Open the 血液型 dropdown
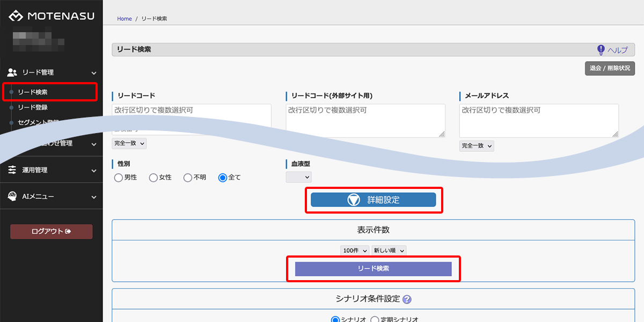Viewport: 644px width, 322px height. (298, 177)
